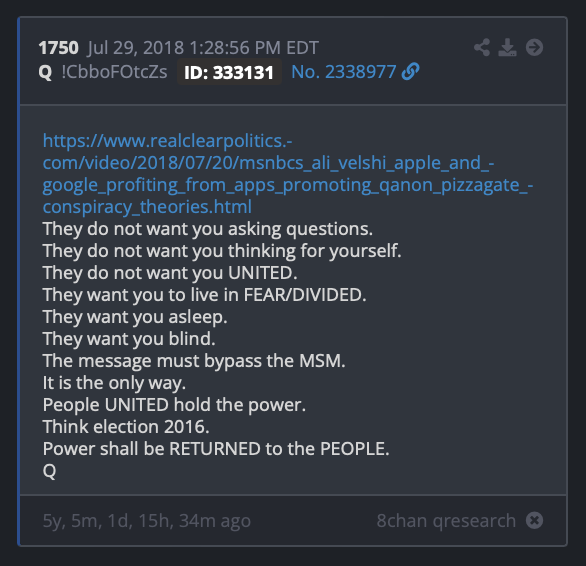Open the post No. 2338977 link

343,72
